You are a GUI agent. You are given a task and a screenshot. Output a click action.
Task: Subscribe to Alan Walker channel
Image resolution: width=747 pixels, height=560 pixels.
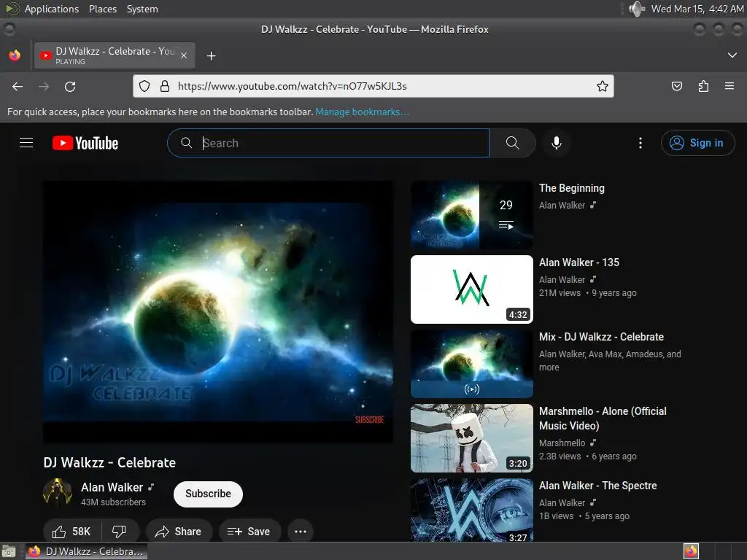208,494
